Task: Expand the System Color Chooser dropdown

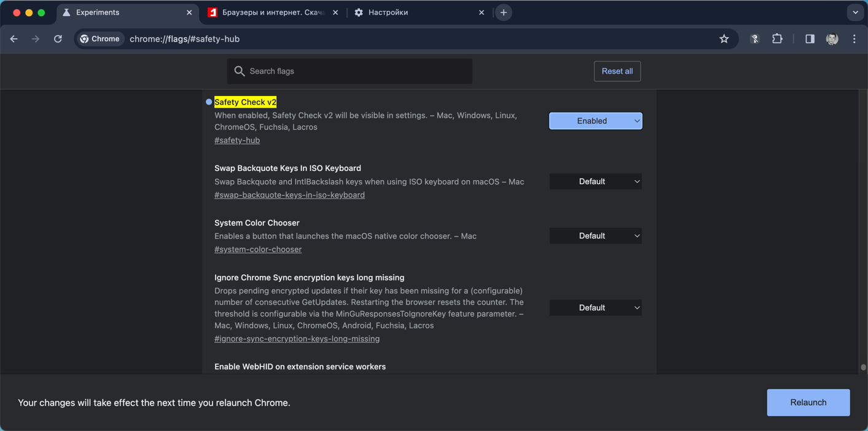Action: click(595, 236)
